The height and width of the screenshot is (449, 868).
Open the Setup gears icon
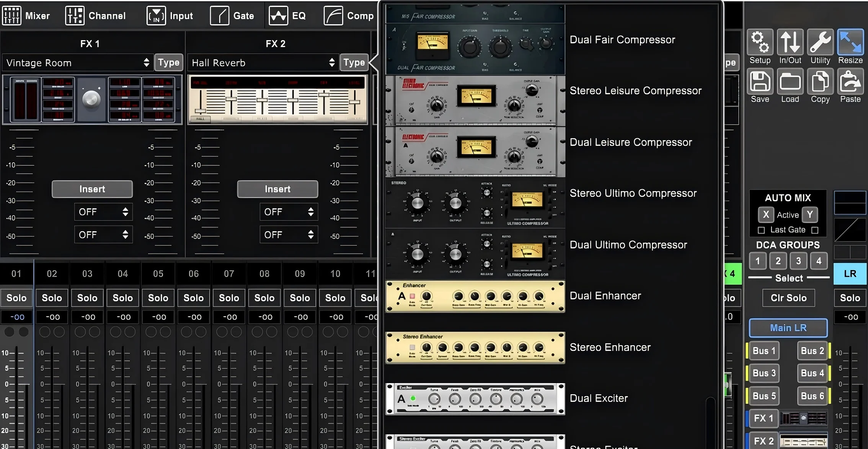[760, 42]
